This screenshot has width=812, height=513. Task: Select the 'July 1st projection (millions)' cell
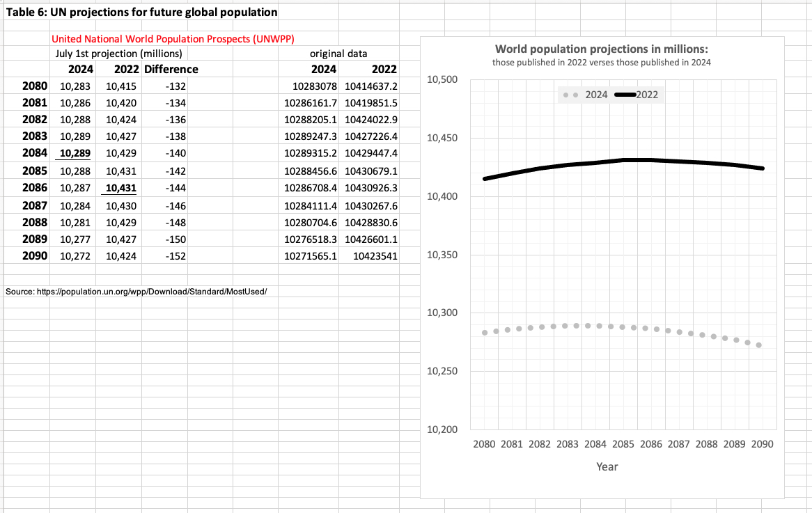click(118, 54)
